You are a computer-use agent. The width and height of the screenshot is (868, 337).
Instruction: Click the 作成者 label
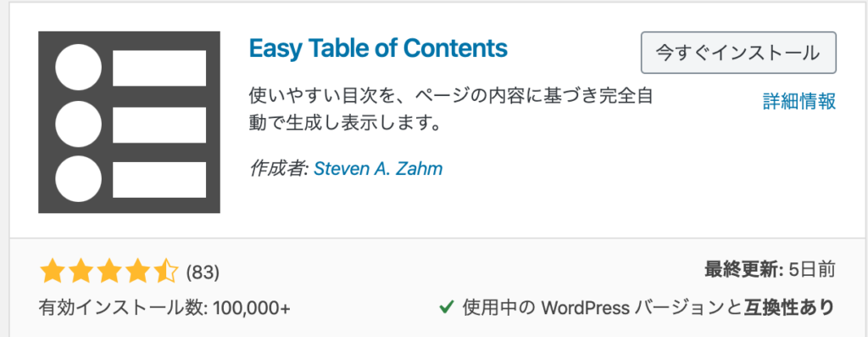[278, 168]
